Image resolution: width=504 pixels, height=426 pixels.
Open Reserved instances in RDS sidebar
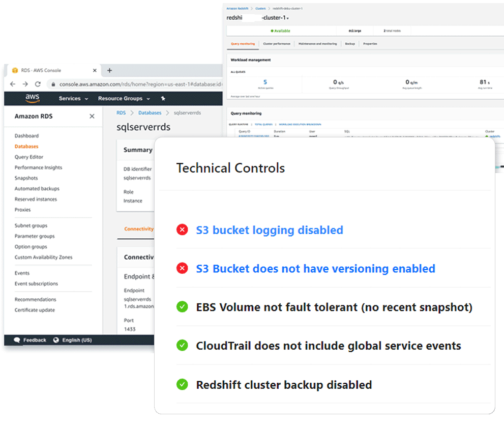(36, 199)
